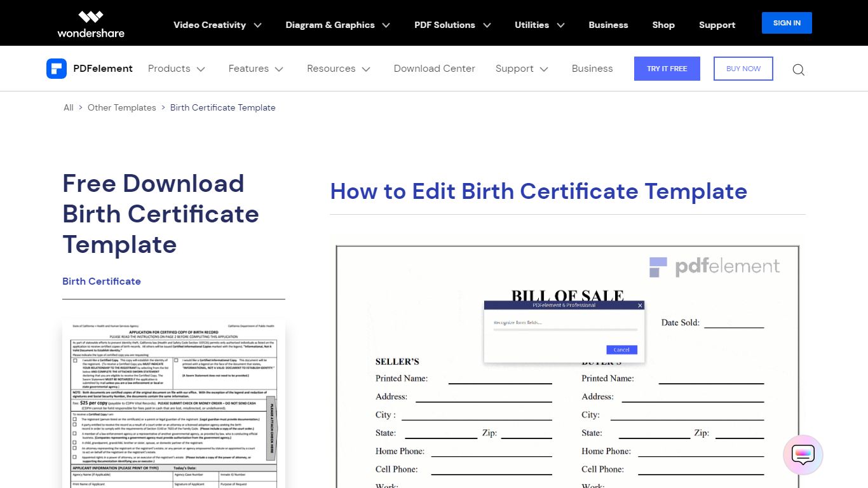This screenshot has height=488, width=868.
Task: Open Download Center link
Action: pyautogui.click(x=435, y=69)
